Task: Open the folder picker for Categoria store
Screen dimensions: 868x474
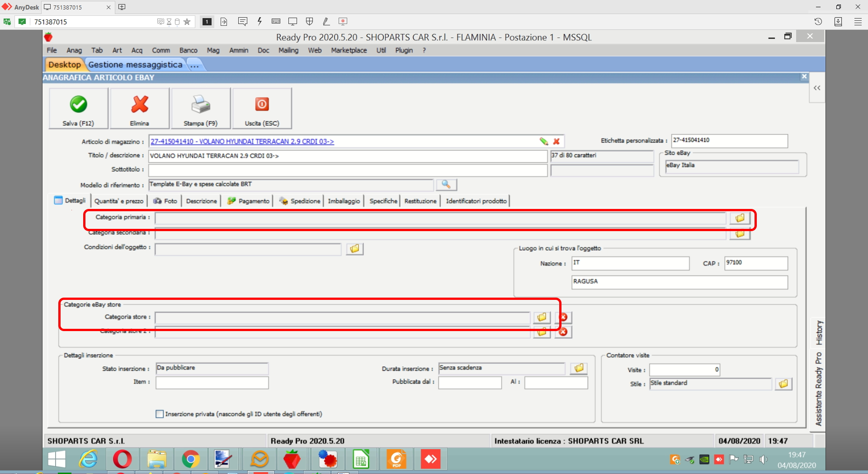Action: coord(542,318)
